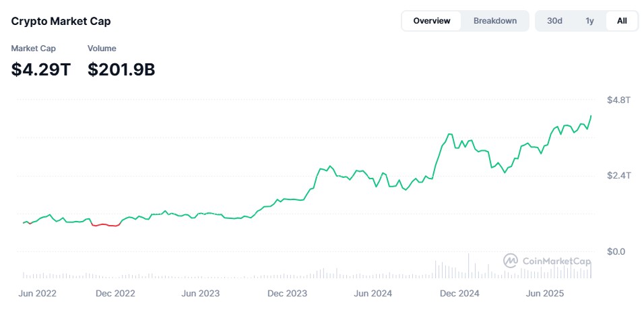
Task: Click the Dec 2024 date axis label
Action: click(x=459, y=294)
